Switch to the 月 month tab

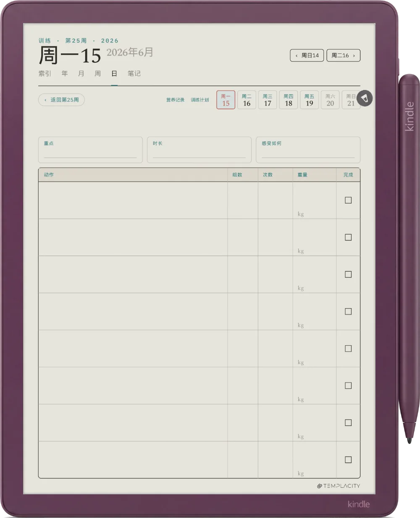pyautogui.click(x=81, y=74)
